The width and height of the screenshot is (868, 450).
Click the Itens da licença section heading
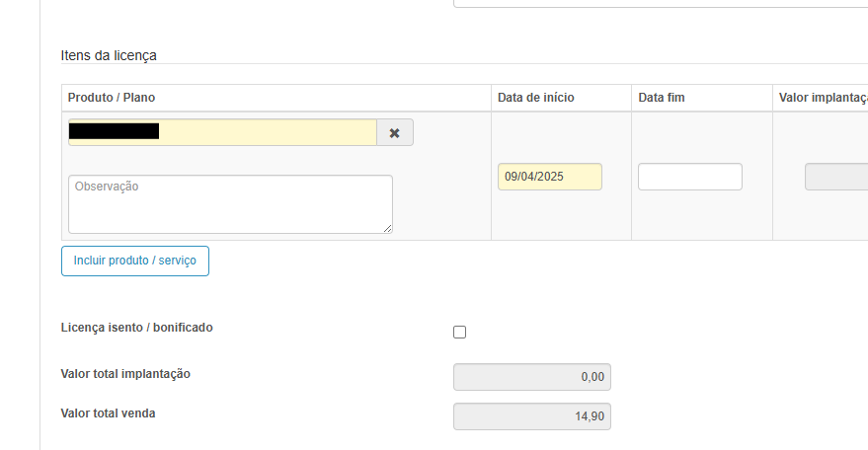tap(109, 55)
